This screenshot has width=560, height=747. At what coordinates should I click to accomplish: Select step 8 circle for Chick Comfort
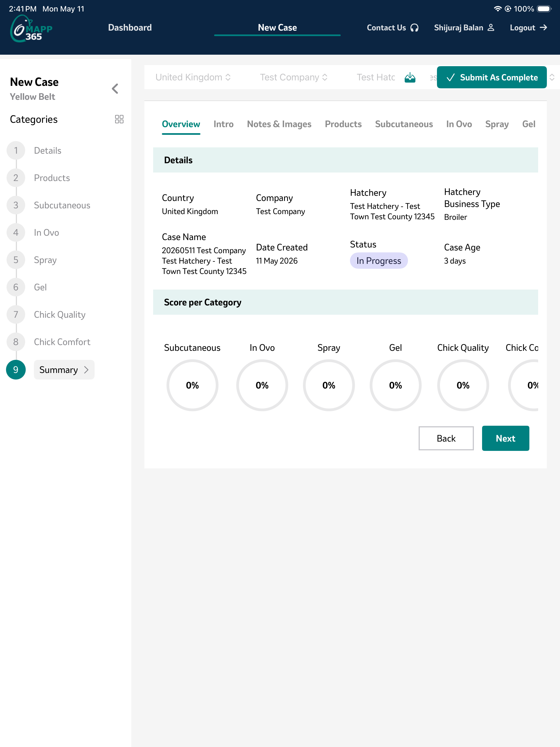click(16, 342)
